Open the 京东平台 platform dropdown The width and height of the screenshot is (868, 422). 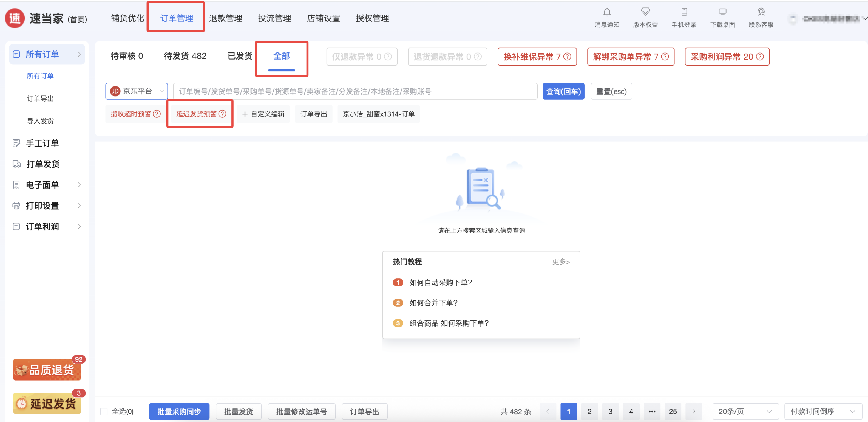point(137,91)
